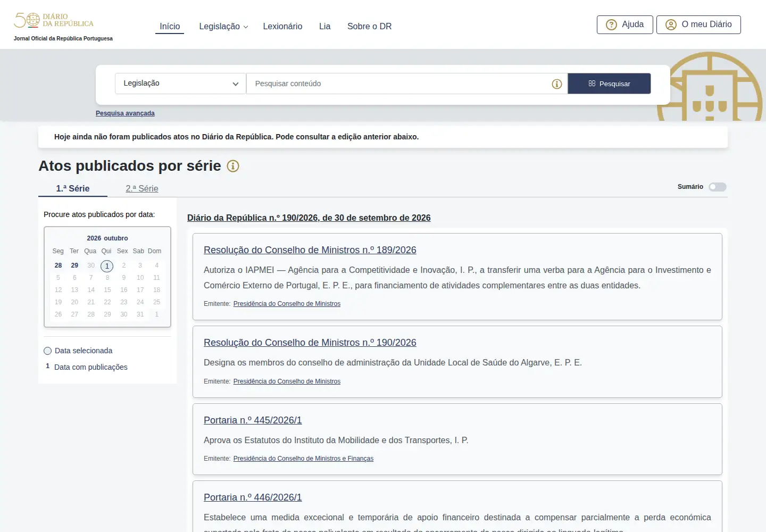
Task: Select day 29 in the first calendar row
Action: pyautogui.click(x=74, y=265)
